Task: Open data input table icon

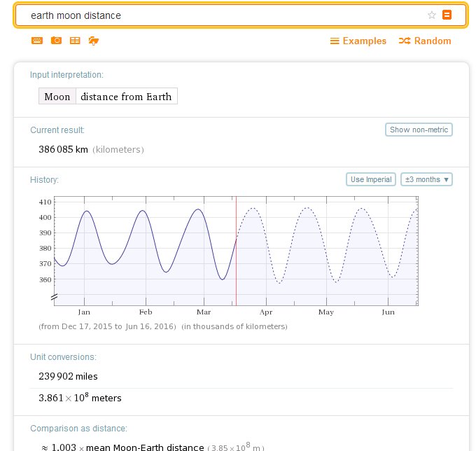Action: click(75, 41)
